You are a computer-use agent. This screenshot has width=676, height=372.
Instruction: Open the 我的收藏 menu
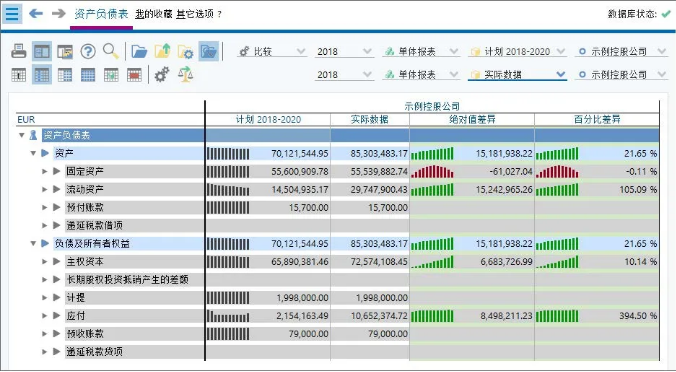[153, 14]
